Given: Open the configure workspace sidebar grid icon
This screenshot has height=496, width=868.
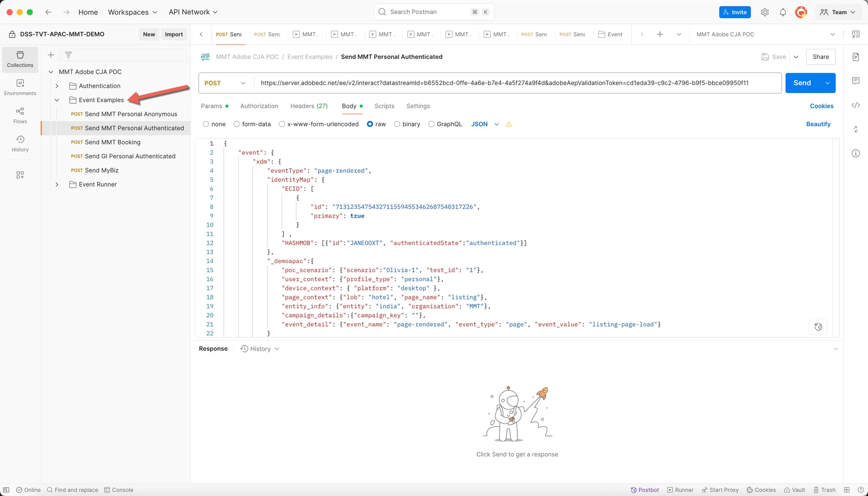Looking at the screenshot, I should point(20,175).
